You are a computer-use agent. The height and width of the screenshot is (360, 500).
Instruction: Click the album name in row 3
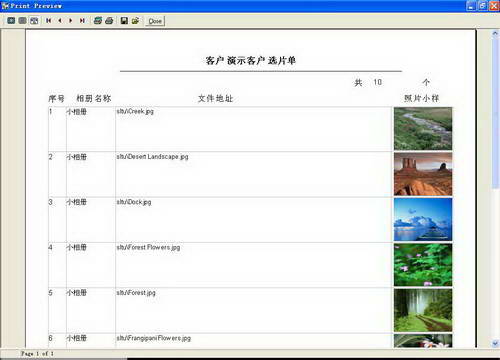(76, 202)
